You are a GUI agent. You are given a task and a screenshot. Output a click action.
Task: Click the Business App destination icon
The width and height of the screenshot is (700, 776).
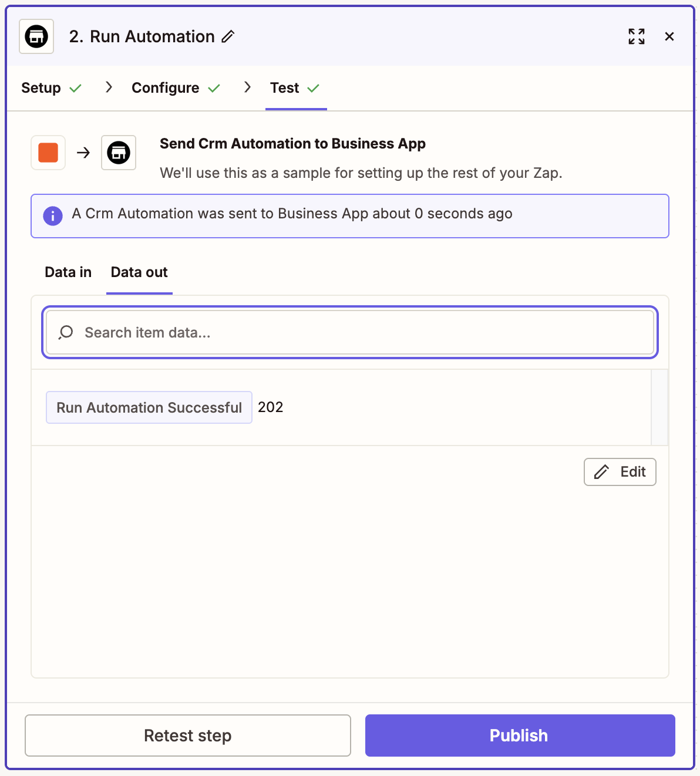(x=119, y=153)
